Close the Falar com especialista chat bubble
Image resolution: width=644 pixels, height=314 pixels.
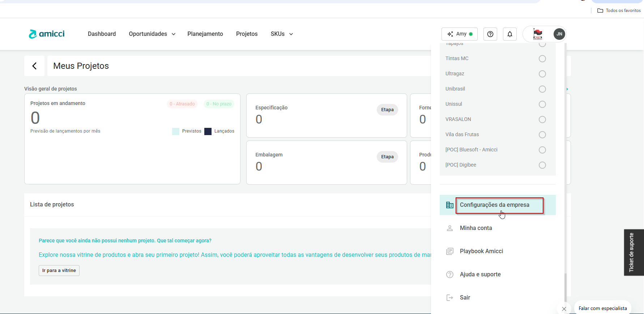564,309
